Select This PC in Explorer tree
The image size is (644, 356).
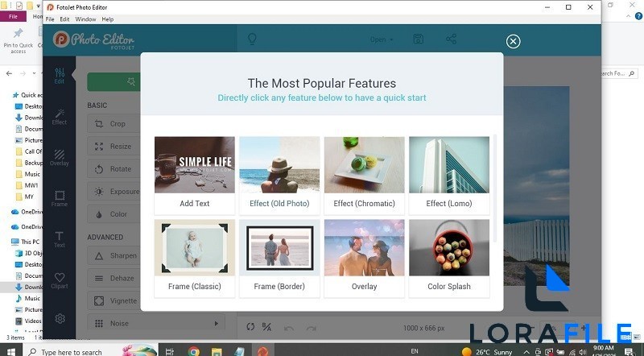(x=27, y=242)
